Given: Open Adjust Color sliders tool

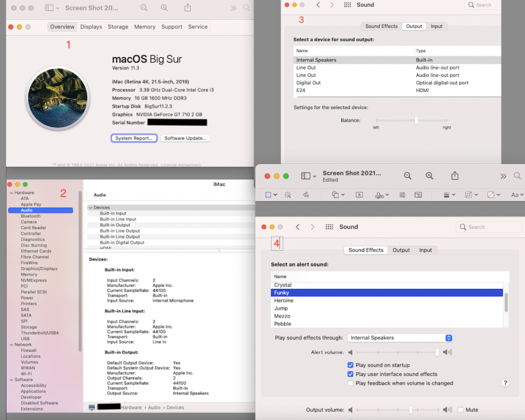Looking at the screenshot, I should pos(402,195).
